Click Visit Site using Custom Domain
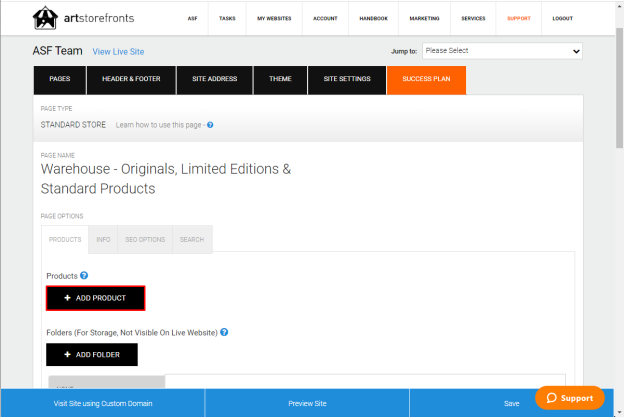The height and width of the screenshot is (417, 624). (x=103, y=403)
